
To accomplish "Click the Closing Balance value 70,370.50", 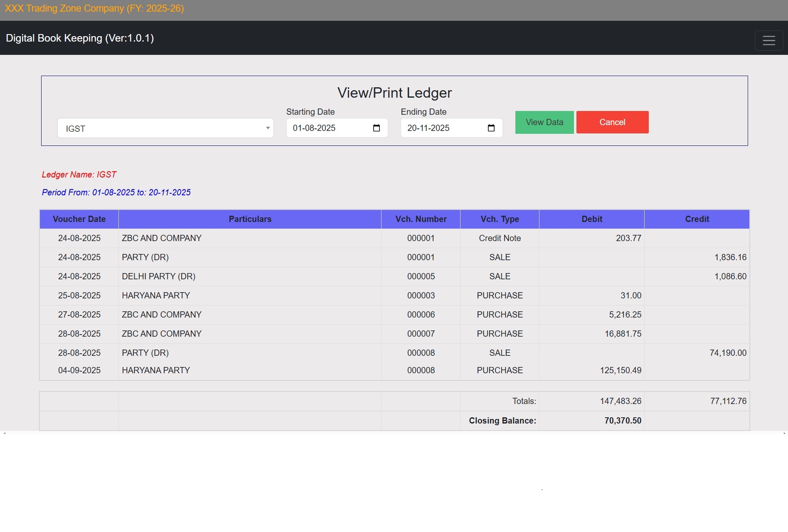I will click(623, 421).
